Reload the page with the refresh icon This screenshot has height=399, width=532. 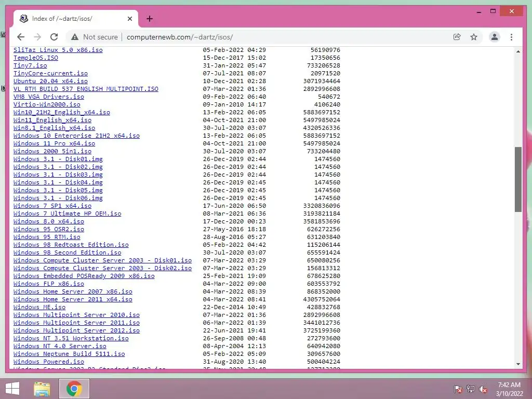[54, 37]
